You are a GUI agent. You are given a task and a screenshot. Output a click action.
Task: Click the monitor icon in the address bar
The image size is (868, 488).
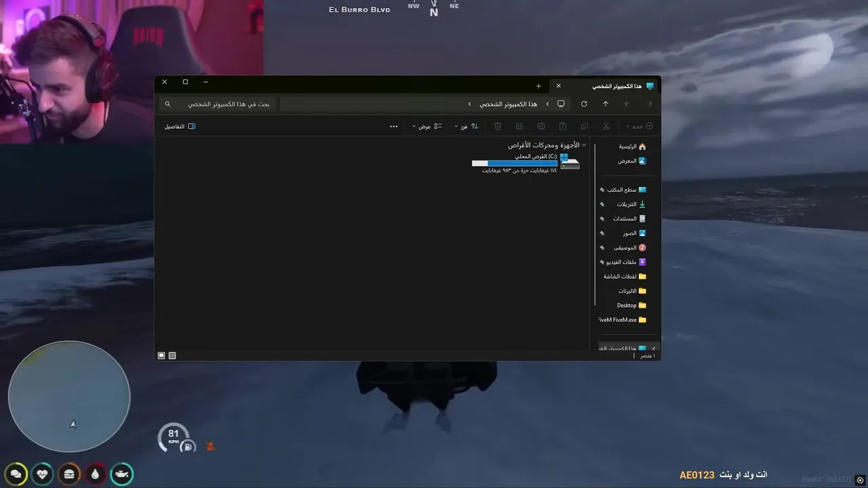tap(561, 104)
